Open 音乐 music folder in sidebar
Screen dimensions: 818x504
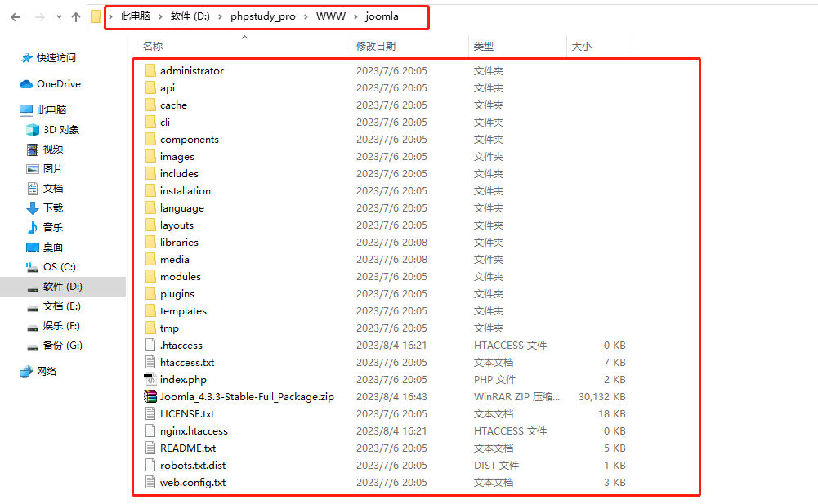(52, 228)
